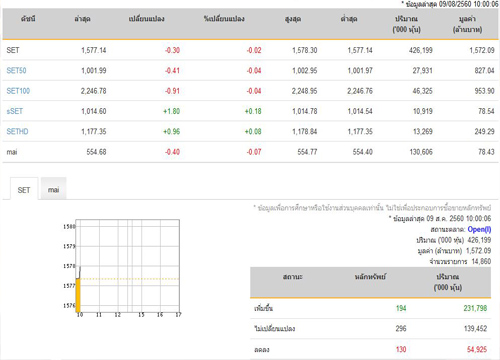Screen dimensions: 500x360
Task: Switch to the mai chart tab
Action: [x=53, y=190]
